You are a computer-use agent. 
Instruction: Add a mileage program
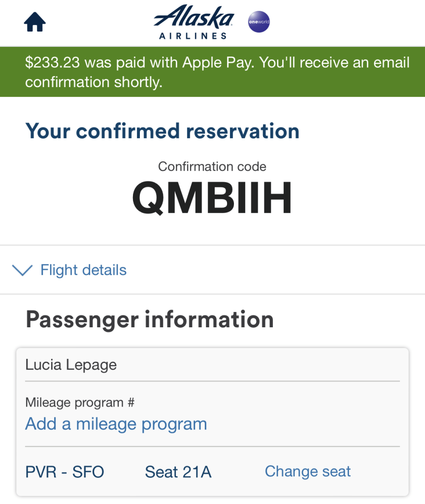click(116, 424)
